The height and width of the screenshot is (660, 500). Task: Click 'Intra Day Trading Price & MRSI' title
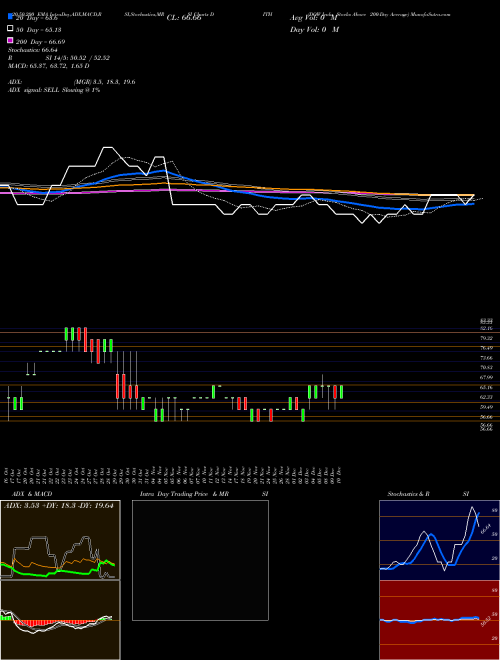pyautogui.click(x=204, y=494)
